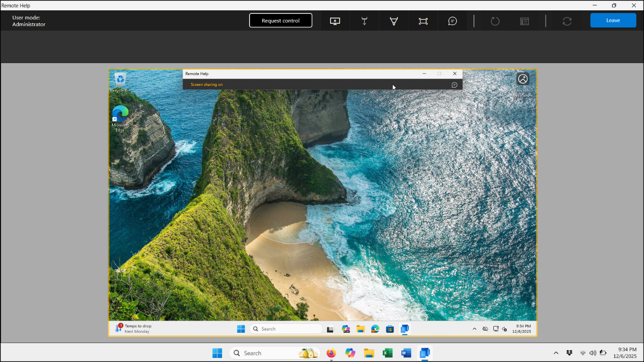
Task: Launch Firefox from the local taskbar
Action: click(x=331, y=353)
